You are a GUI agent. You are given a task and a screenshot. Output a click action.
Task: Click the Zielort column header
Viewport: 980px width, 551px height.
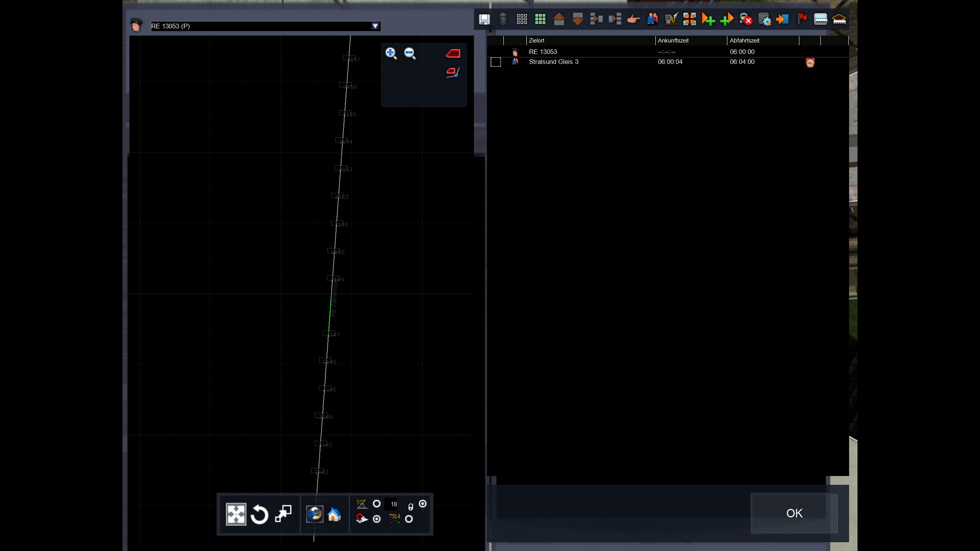click(537, 41)
